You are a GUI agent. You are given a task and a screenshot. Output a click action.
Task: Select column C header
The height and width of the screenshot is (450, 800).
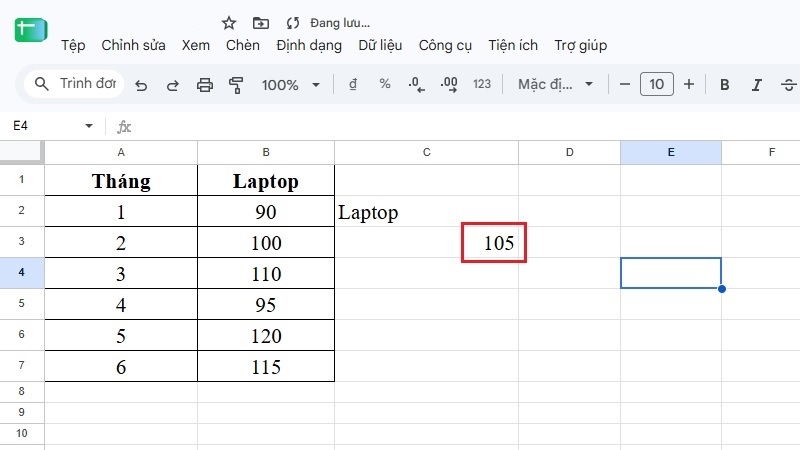[x=427, y=152]
